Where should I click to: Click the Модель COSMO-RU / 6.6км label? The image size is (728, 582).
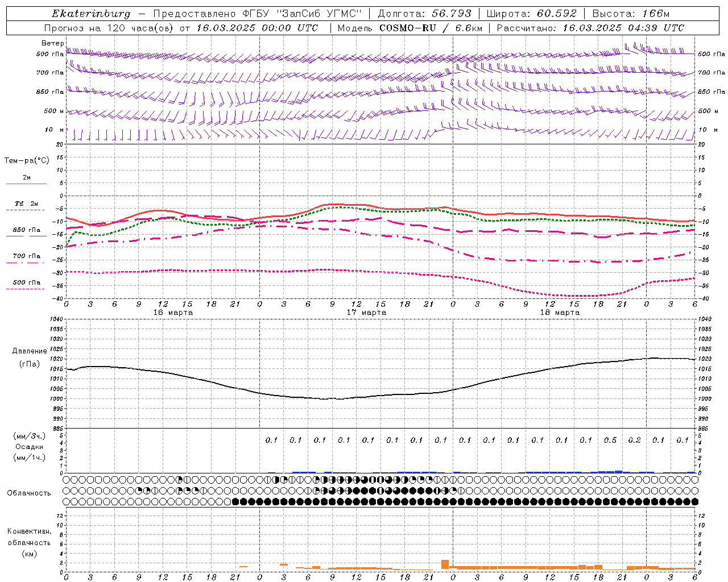click(409, 28)
